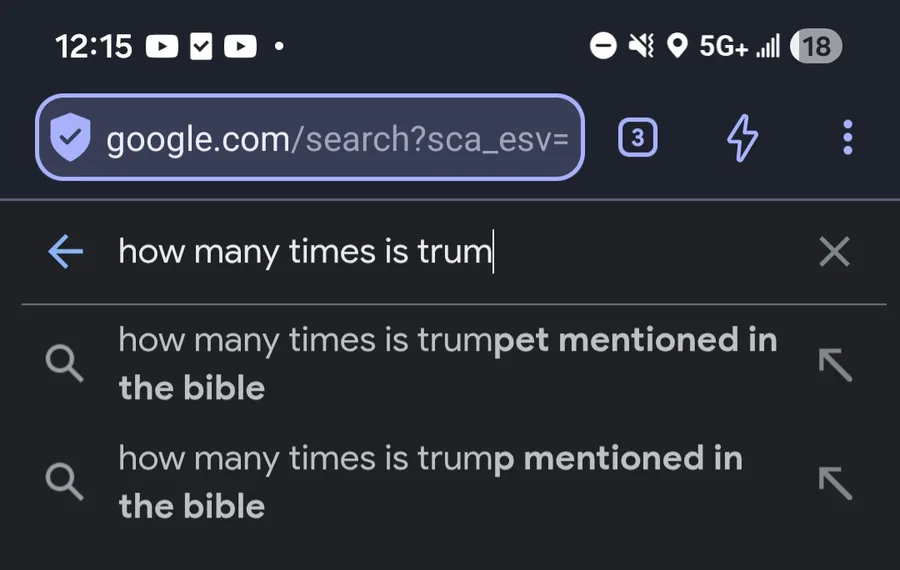Image resolution: width=900 pixels, height=570 pixels.
Task: Tap the magnifier icon beside trump suggestion
Action: 65,482
